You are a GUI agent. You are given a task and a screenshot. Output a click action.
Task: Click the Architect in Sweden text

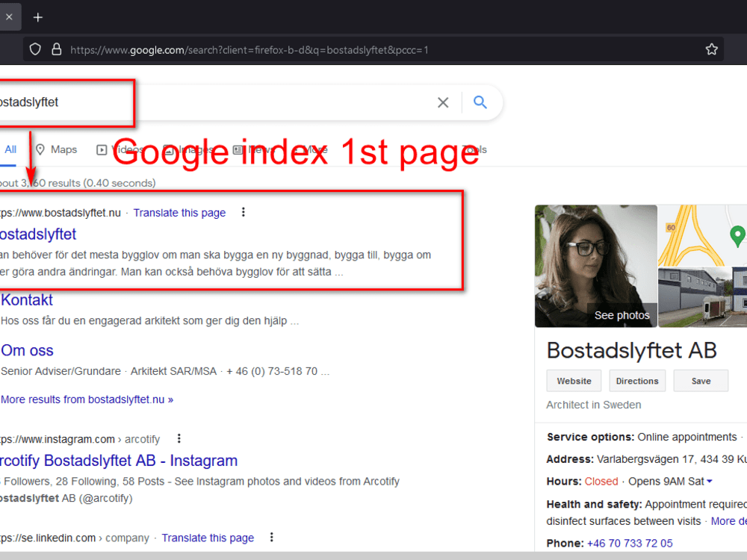pyautogui.click(x=594, y=405)
